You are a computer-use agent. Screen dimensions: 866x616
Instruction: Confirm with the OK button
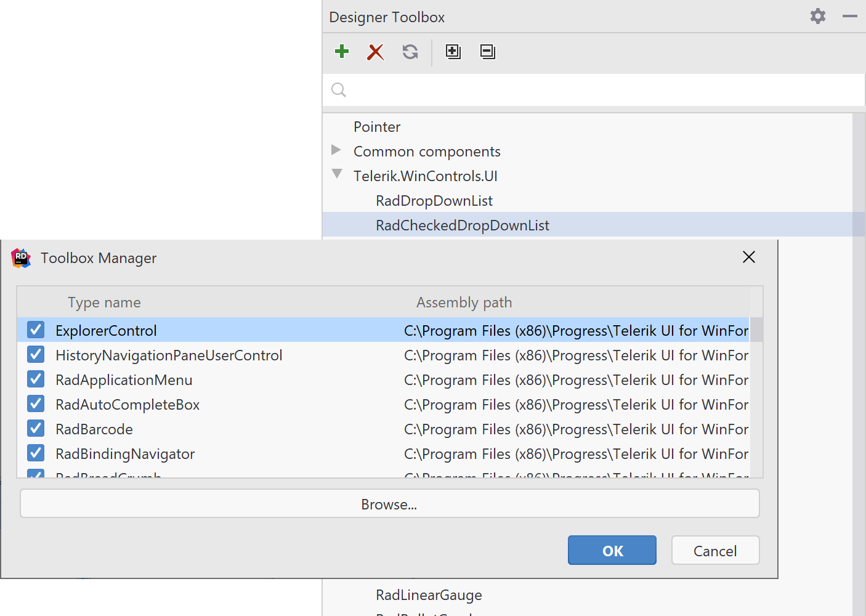point(612,550)
